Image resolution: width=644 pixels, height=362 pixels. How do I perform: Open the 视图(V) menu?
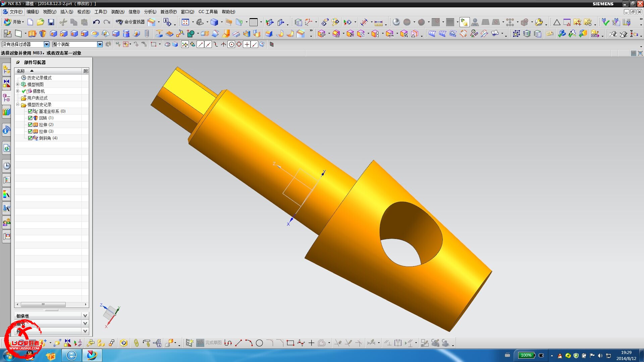pyautogui.click(x=49, y=12)
